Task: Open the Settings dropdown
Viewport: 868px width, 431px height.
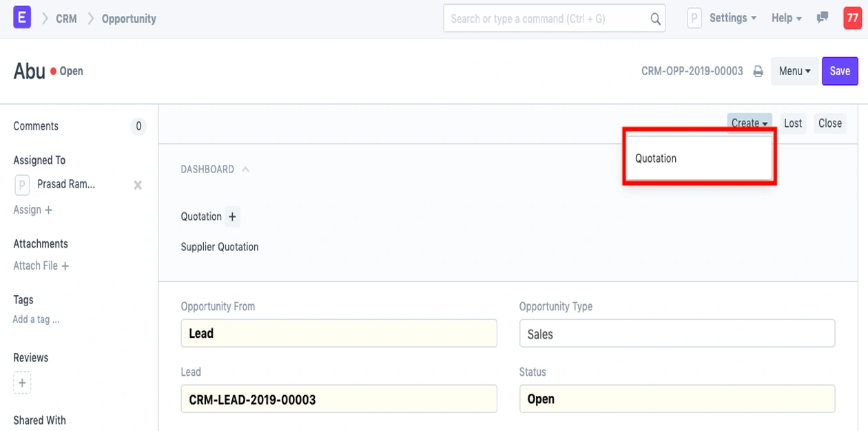Action: pyautogui.click(x=733, y=19)
